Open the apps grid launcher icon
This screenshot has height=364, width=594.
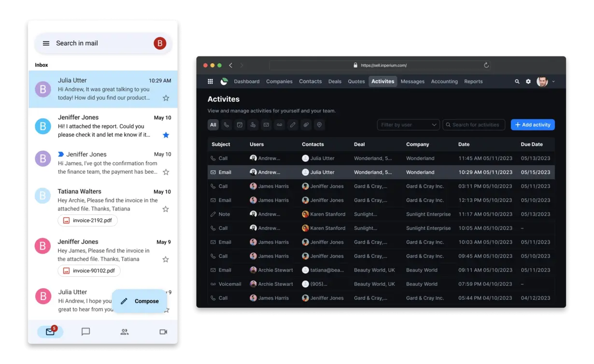click(x=210, y=82)
